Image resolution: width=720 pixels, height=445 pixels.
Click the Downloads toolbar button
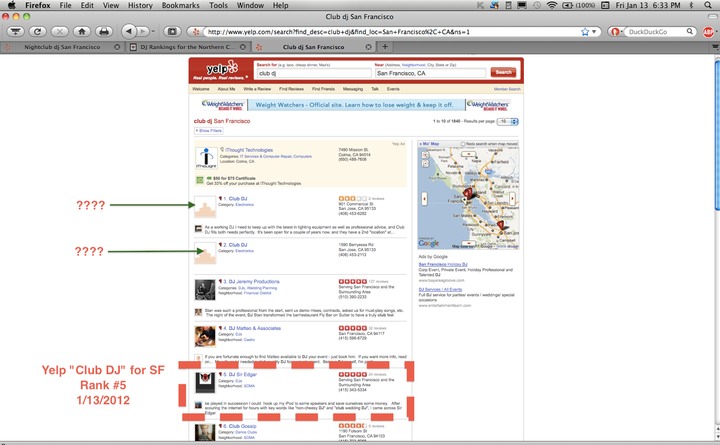point(16,32)
